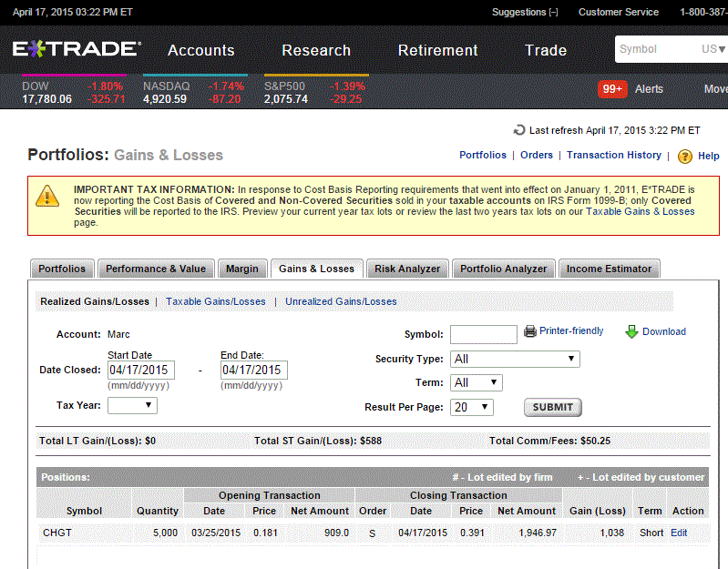Click the SUBMIT button
The image size is (728, 569).
552,407
